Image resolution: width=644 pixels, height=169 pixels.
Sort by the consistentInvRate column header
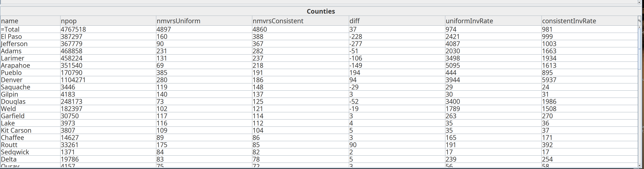tap(590, 21)
